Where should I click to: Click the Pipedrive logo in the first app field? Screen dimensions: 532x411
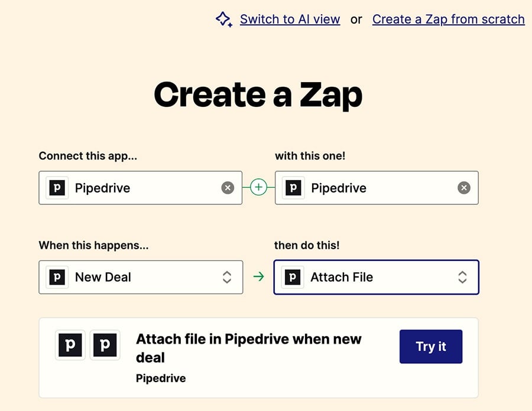point(57,188)
